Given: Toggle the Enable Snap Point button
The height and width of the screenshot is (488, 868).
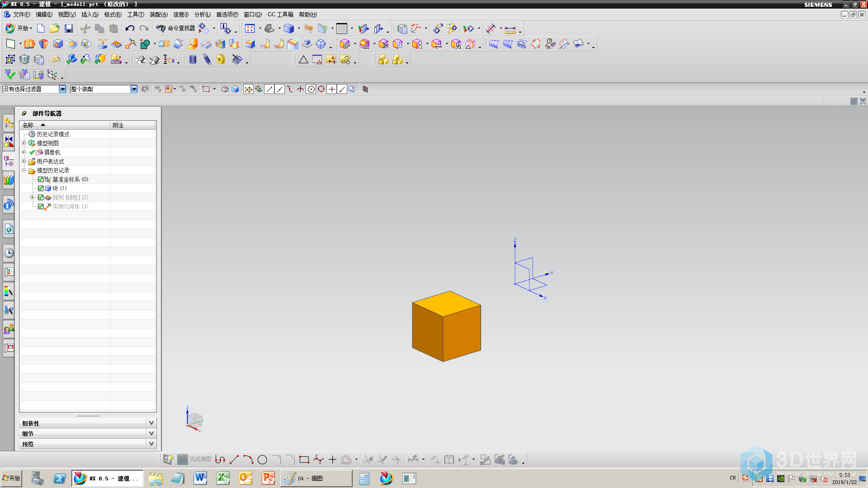Looking at the screenshot, I should point(248,89).
